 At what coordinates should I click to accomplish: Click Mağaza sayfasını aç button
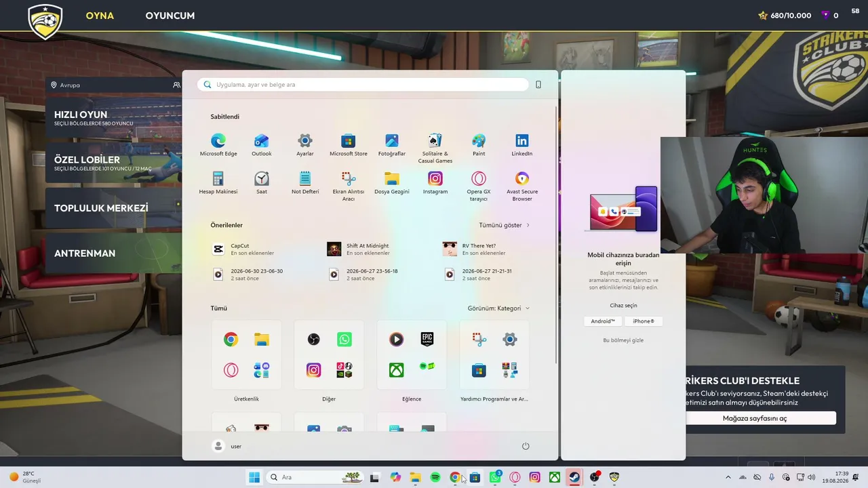tap(755, 418)
